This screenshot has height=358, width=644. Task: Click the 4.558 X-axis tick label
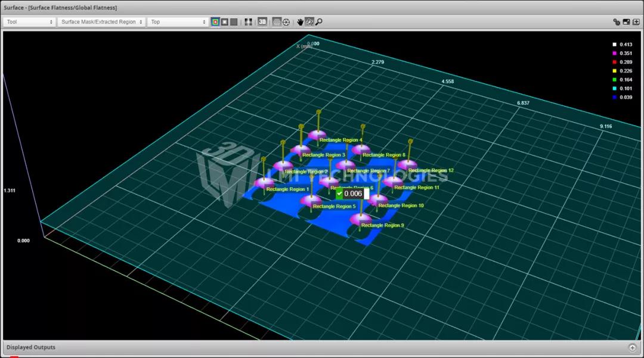[x=448, y=82]
